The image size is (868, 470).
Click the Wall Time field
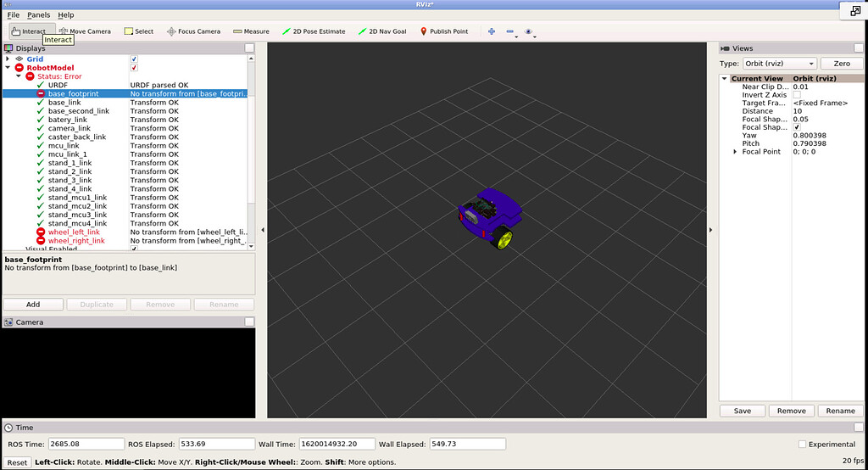(x=337, y=444)
